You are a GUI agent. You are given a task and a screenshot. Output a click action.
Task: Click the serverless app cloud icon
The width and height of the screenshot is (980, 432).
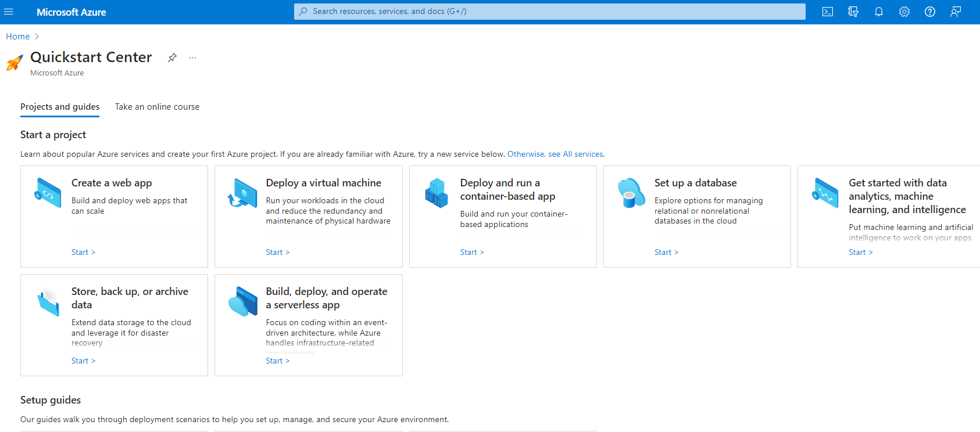(x=242, y=301)
